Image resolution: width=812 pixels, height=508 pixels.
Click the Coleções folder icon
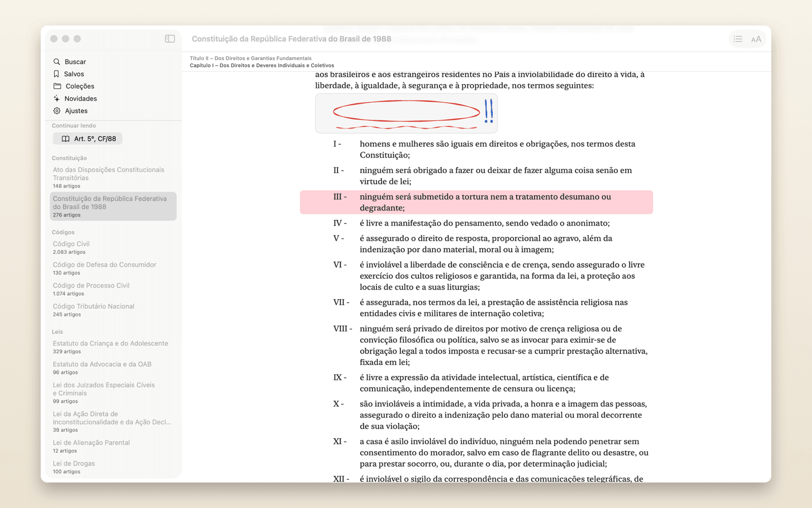(x=57, y=86)
